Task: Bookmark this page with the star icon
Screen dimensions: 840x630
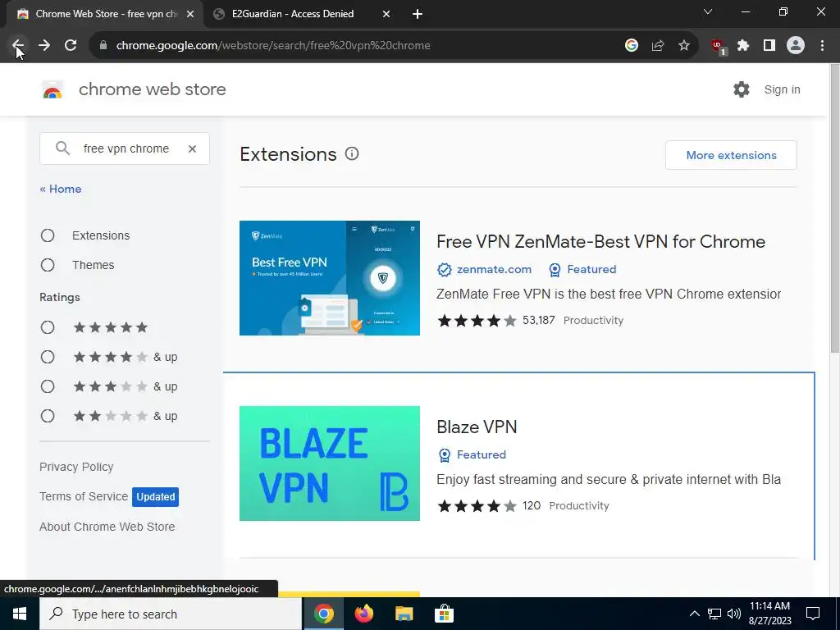Action: coord(684,46)
